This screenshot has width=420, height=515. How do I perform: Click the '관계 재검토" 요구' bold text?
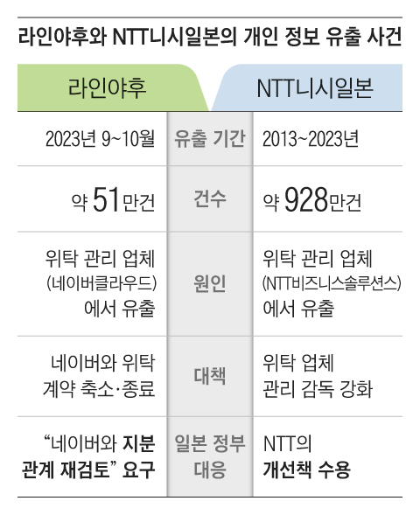tap(88, 470)
